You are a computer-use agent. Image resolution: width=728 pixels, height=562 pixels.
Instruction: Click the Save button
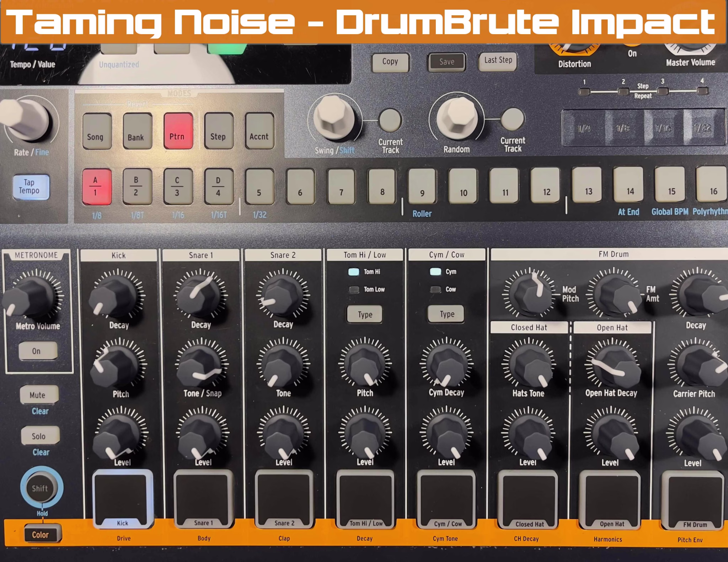click(447, 62)
